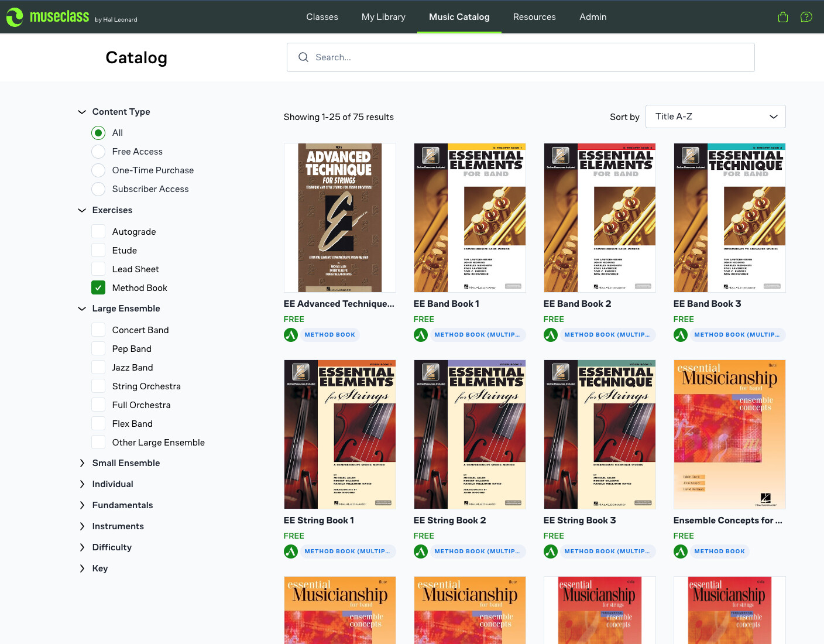Open Ensemble Concepts for... title link
This screenshot has height=644, width=824.
point(728,520)
